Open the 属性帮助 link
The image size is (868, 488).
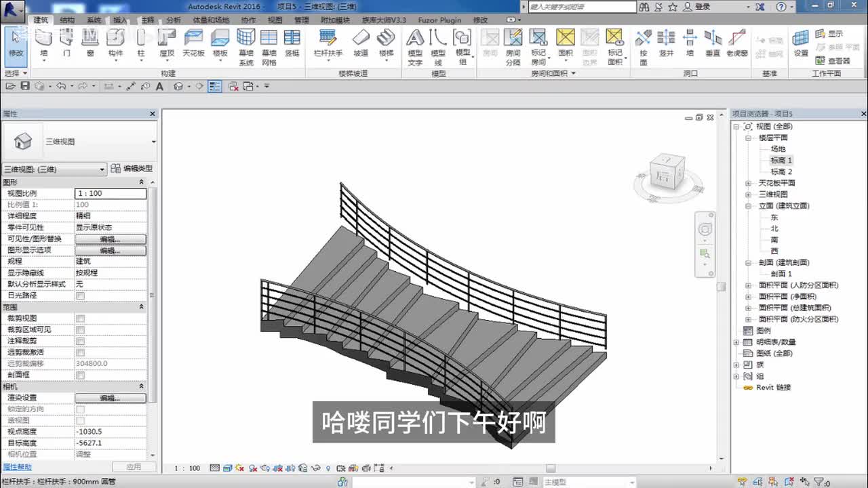click(x=17, y=467)
